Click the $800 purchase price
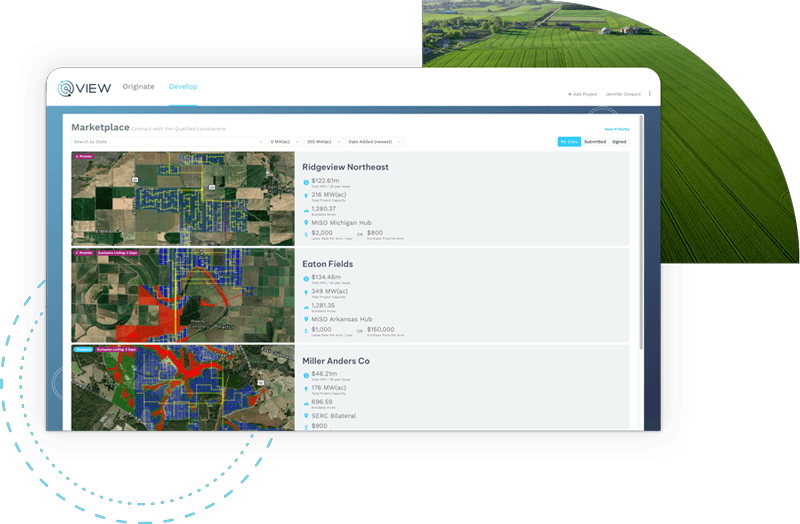The image size is (800, 524). click(x=375, y=233)
